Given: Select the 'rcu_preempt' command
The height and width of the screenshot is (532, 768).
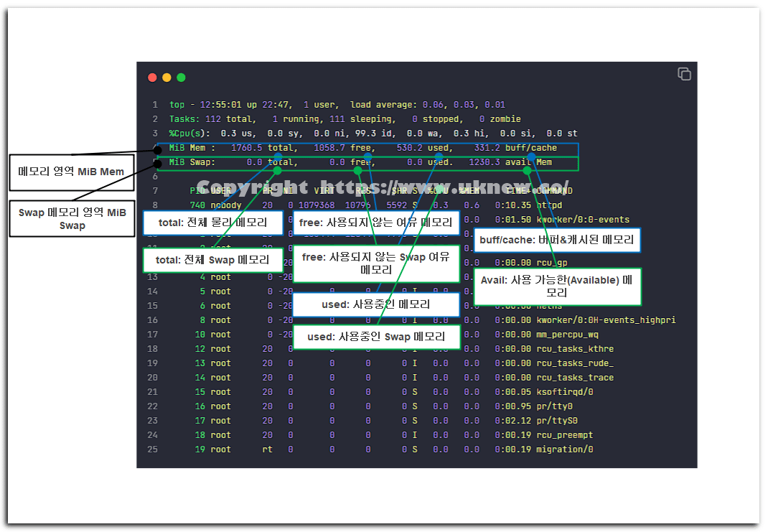Looking at the screenshot, I should coord(565,435).
